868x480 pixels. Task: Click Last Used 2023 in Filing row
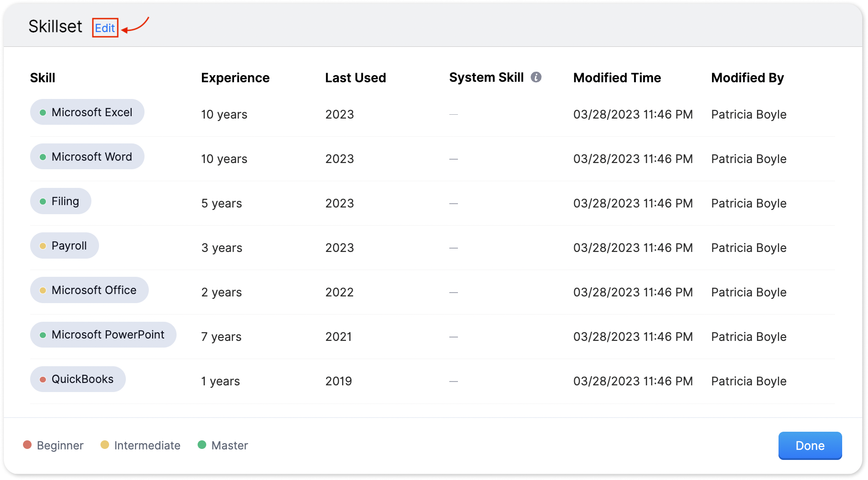click(x=340, y=204)
